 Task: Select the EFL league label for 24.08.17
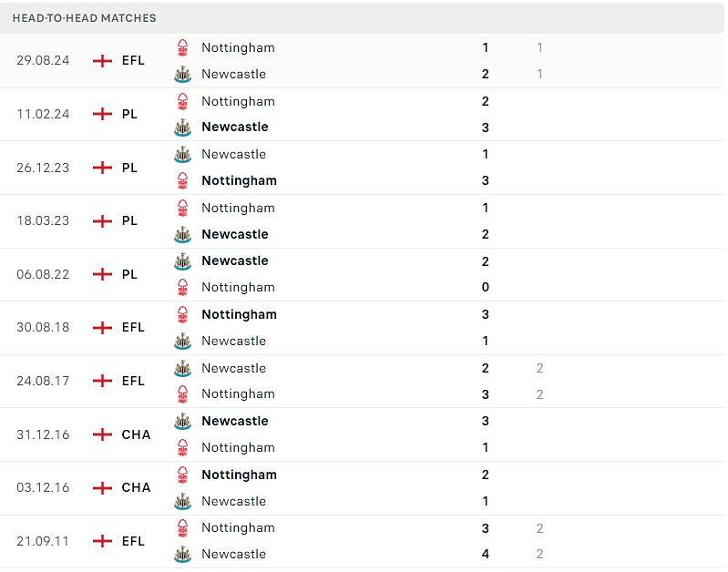133,381
